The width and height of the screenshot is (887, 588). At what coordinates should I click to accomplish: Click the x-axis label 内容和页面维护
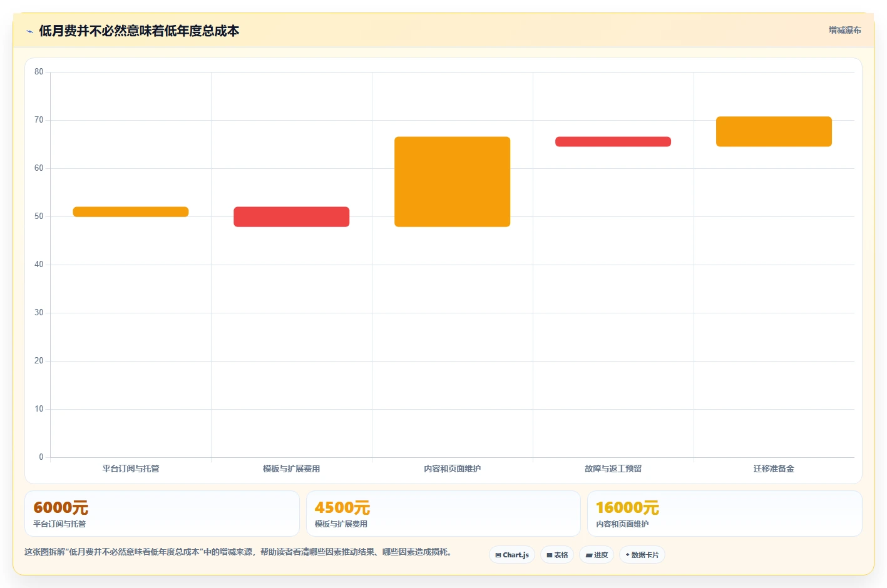coord(453,469)
